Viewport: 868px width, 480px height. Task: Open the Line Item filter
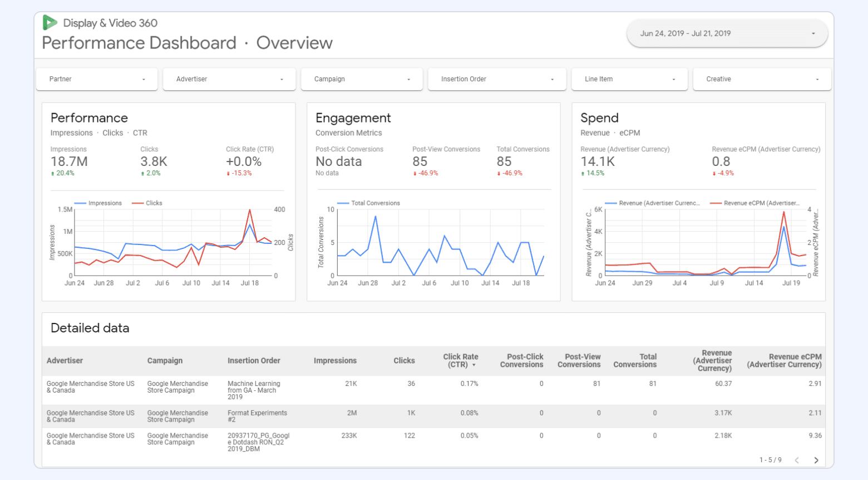pos(628,79)
